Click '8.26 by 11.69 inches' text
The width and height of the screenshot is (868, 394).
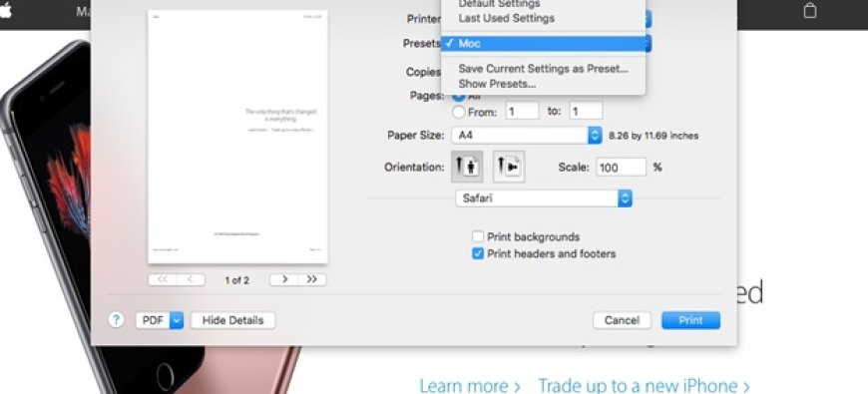(x=653, y=136)
